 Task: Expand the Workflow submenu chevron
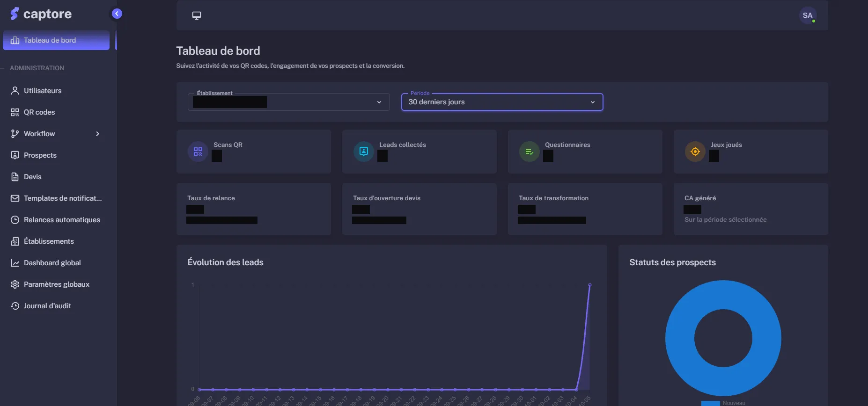click(97, 134)
